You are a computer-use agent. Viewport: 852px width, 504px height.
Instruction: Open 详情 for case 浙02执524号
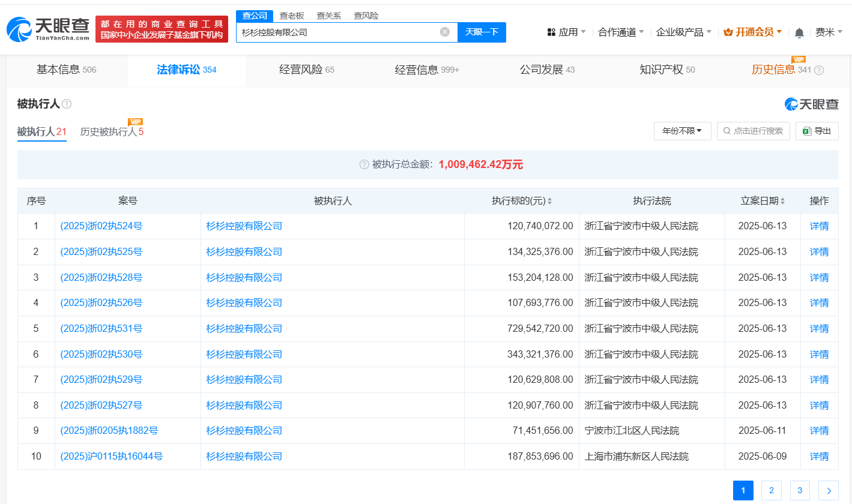[x=820, y=226]
